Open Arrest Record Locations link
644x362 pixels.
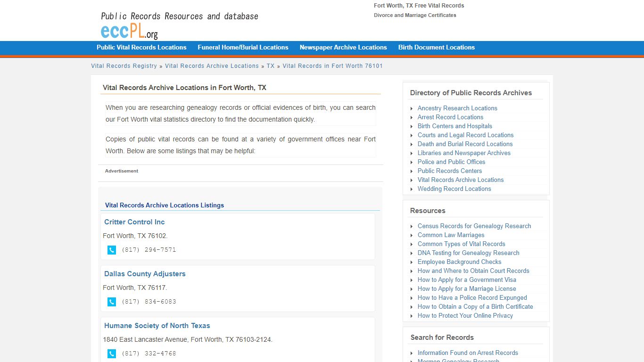pyautogui.click(x=450, y=117)
